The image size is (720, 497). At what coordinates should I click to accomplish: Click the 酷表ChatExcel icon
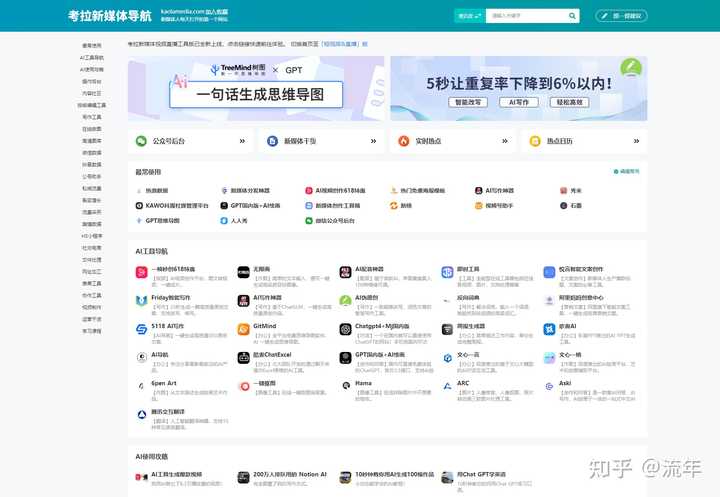pos(243,358)
